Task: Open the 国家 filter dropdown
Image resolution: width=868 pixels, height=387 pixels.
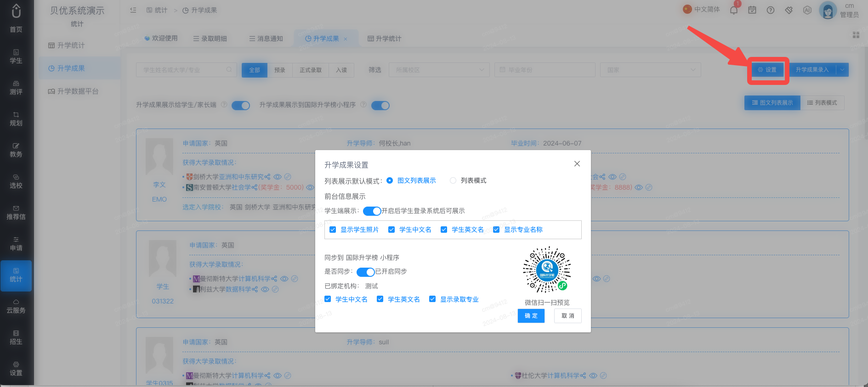Action: 650,70
